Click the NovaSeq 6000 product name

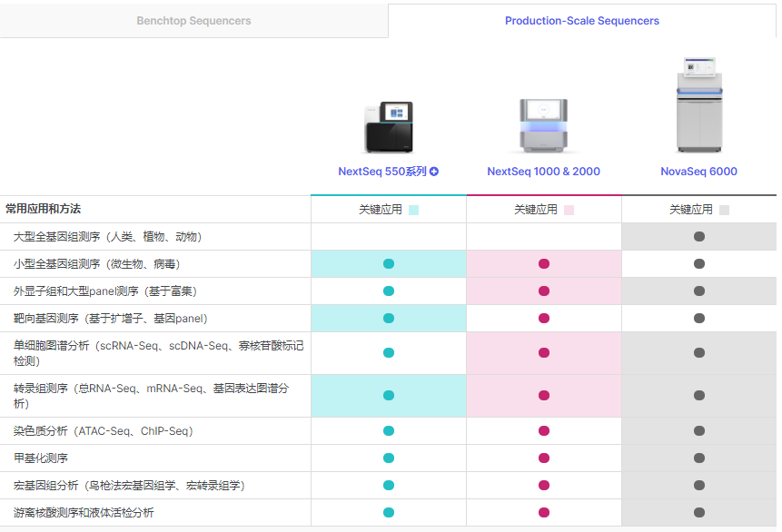click(698, 172)
